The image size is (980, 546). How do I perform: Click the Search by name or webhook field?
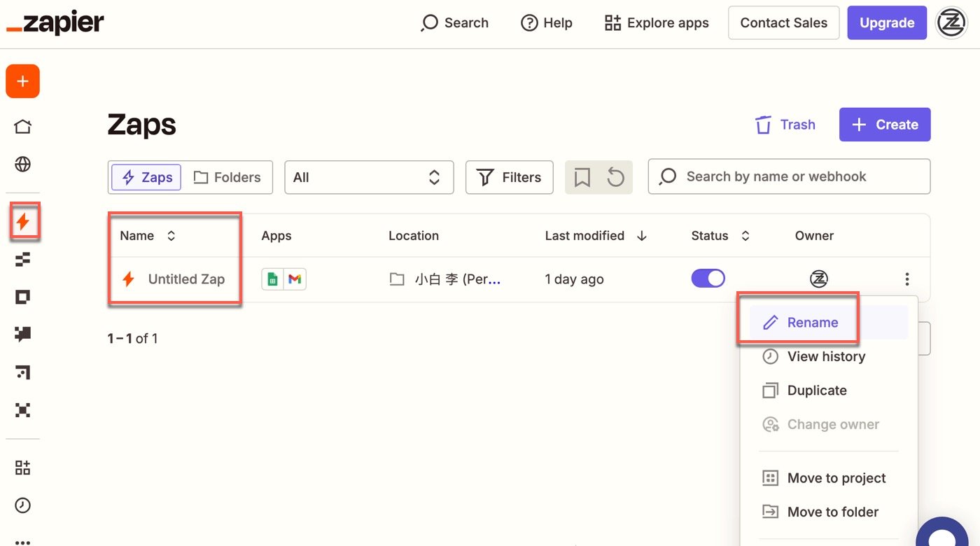tap(789, 176)
